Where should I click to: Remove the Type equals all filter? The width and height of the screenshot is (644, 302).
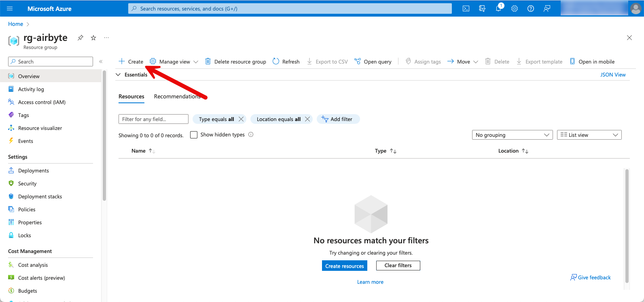tap(241, 119)
